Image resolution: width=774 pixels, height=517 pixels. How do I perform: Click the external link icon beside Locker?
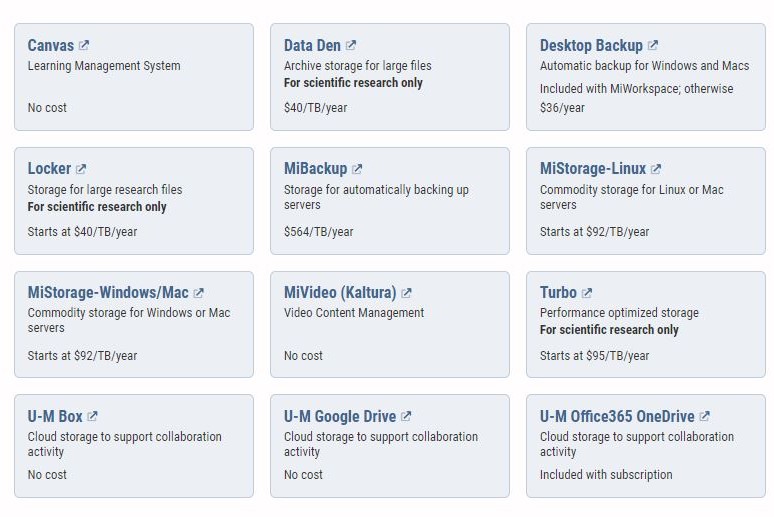pos(81,169)
